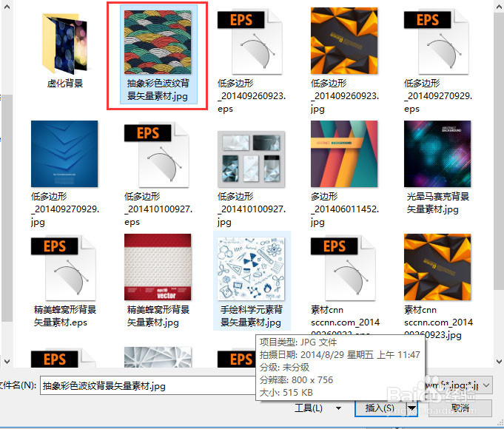The image size is (504, 429).
Task: Click the 取消 cancel button
Action: pos(460,408)
